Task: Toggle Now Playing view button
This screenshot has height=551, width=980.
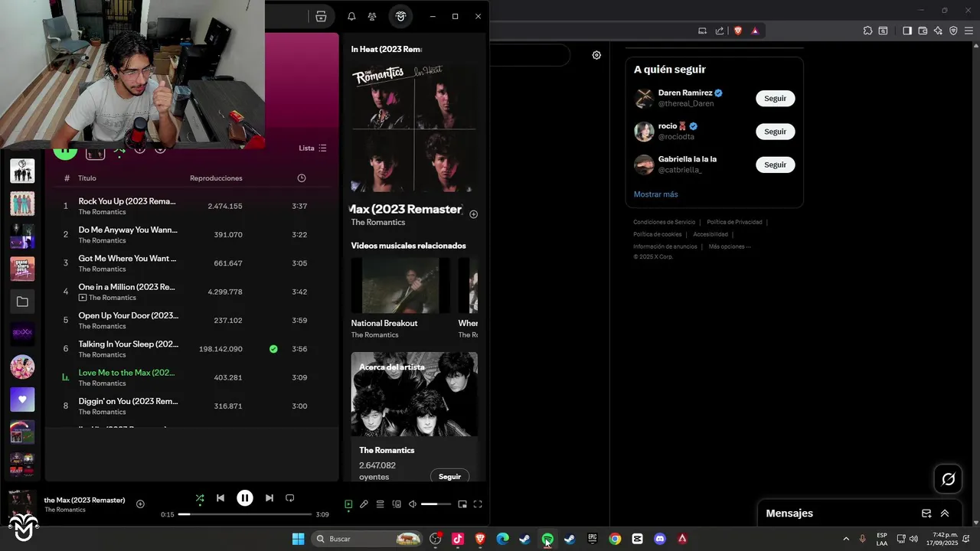Action: tap(348, 504)
